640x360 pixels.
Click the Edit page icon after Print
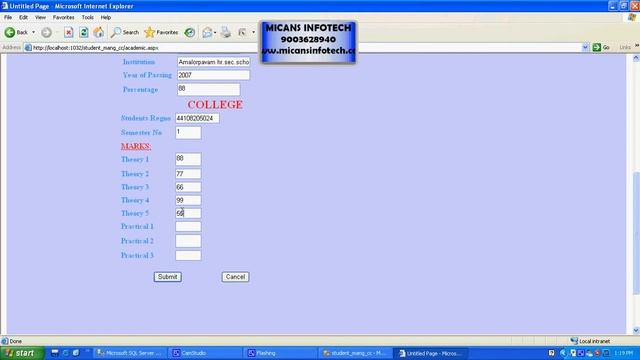(x=242, y=32)
